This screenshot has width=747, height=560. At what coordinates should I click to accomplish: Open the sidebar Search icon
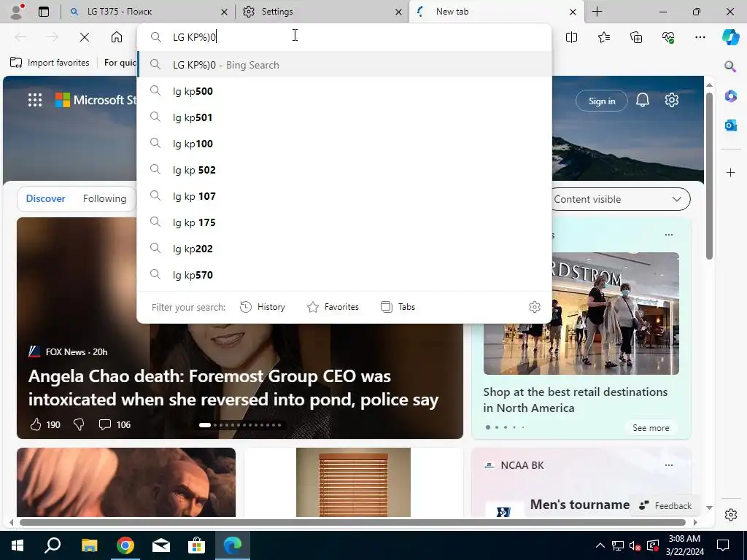pyautogui.click(x=730, y=66)
